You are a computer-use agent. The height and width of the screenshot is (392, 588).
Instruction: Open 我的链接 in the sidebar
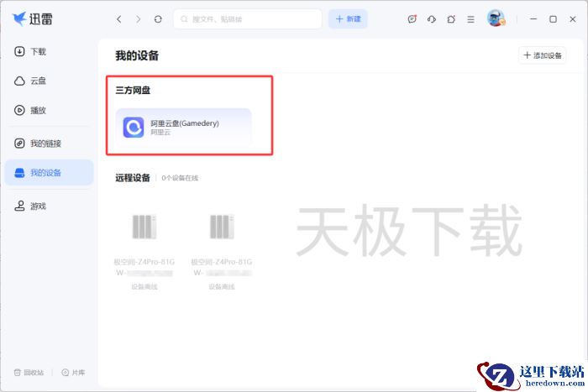tap(38, 144)
